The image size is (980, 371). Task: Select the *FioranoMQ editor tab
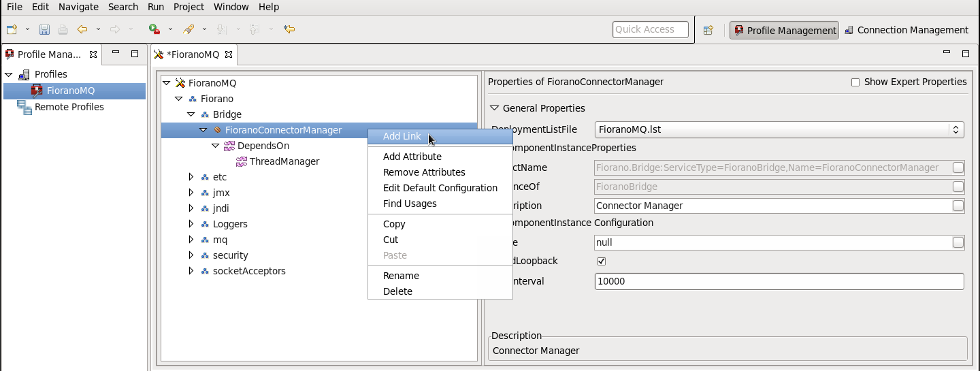193,54
